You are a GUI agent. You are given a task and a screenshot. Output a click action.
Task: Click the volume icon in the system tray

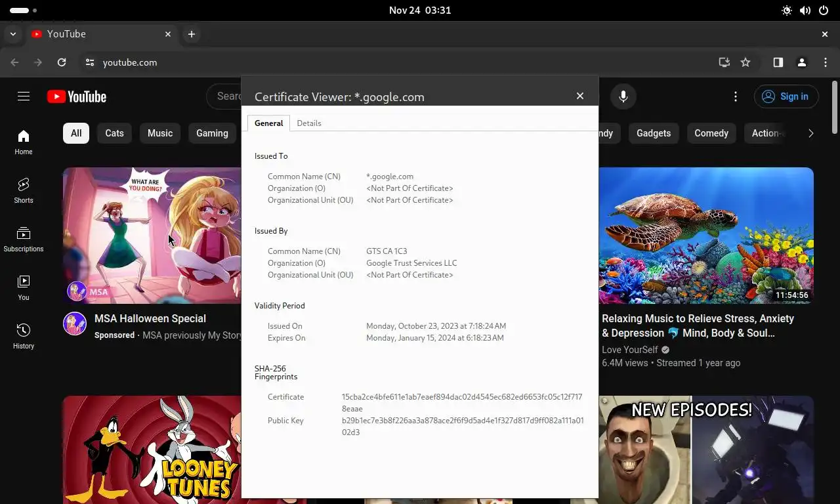805,10
